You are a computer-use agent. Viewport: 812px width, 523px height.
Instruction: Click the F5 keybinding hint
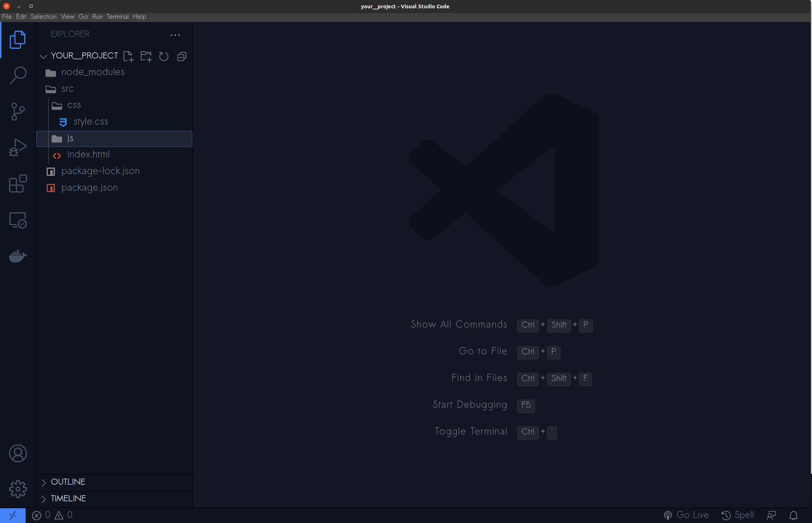click(x=526, y=405)
